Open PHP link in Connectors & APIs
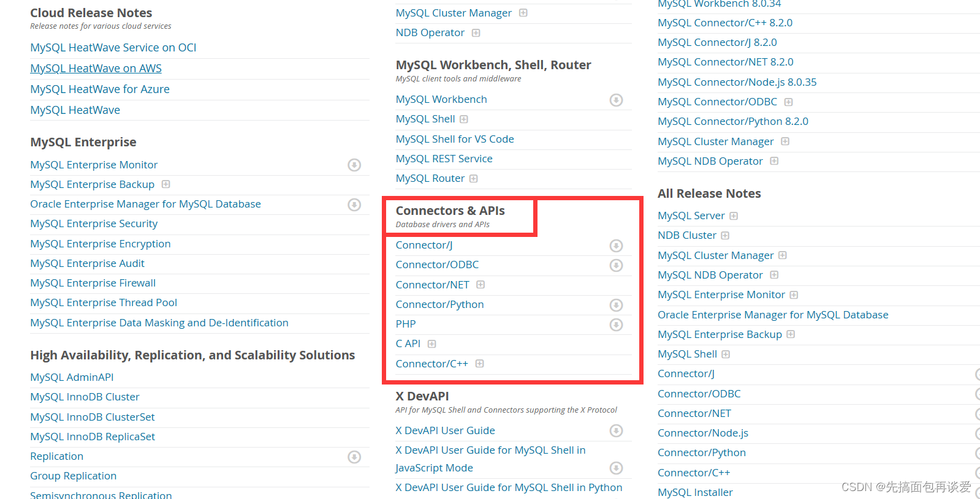This screenshot has height=499, width=980. [x=406, y=324]
